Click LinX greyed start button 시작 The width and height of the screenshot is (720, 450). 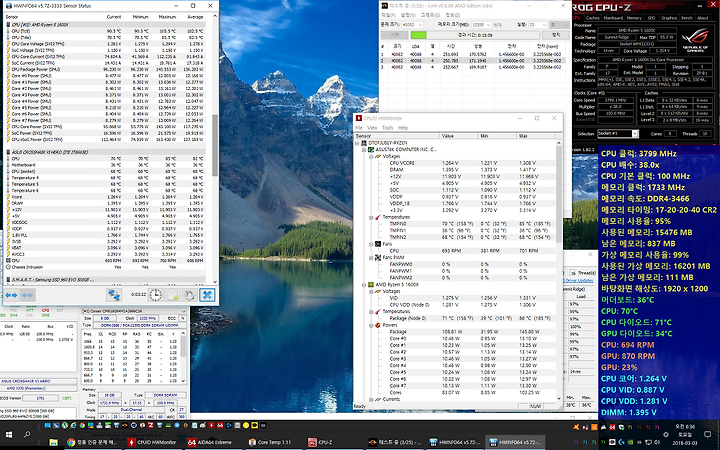point(394,35)
